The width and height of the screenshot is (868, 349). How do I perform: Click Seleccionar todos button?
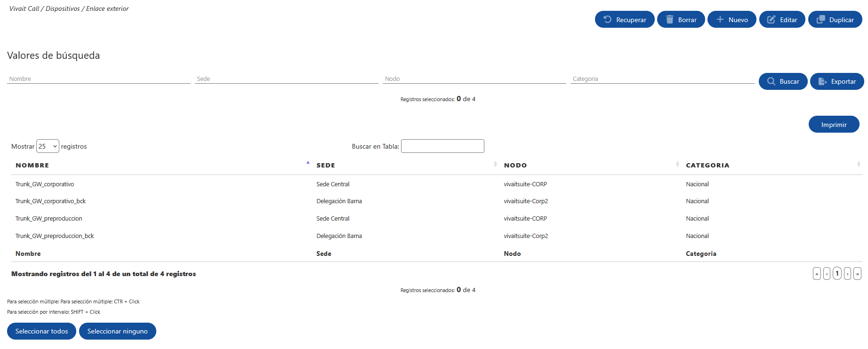tap(41, 331)
